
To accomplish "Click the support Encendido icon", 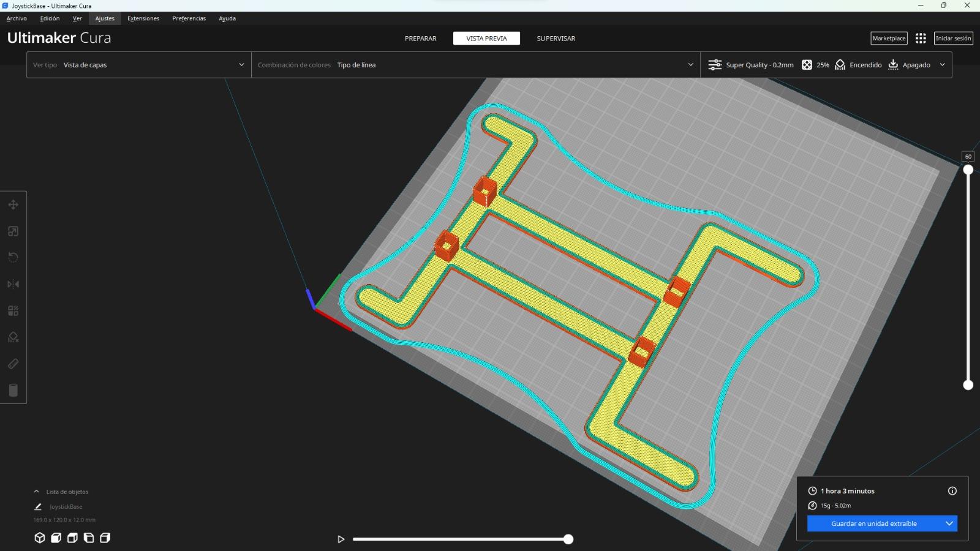I will tap(840, 65).
